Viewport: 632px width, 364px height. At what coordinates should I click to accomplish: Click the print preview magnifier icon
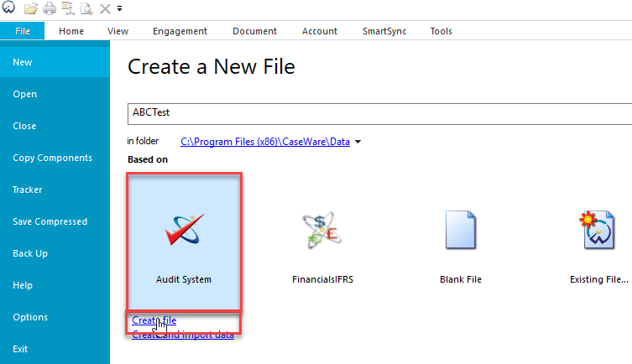[x=86, y=8]
